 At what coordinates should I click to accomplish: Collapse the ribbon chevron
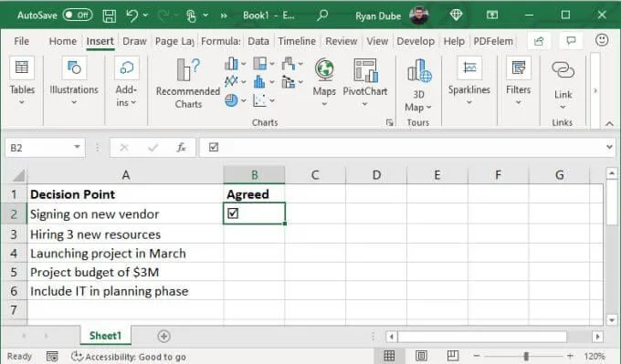click(x=609, y=124)
